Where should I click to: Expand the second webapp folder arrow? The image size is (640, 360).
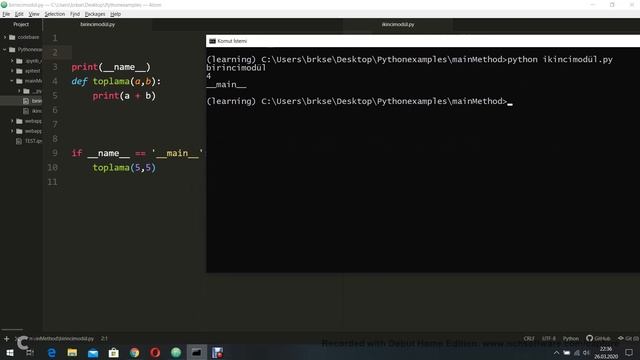tap(12, 131)
